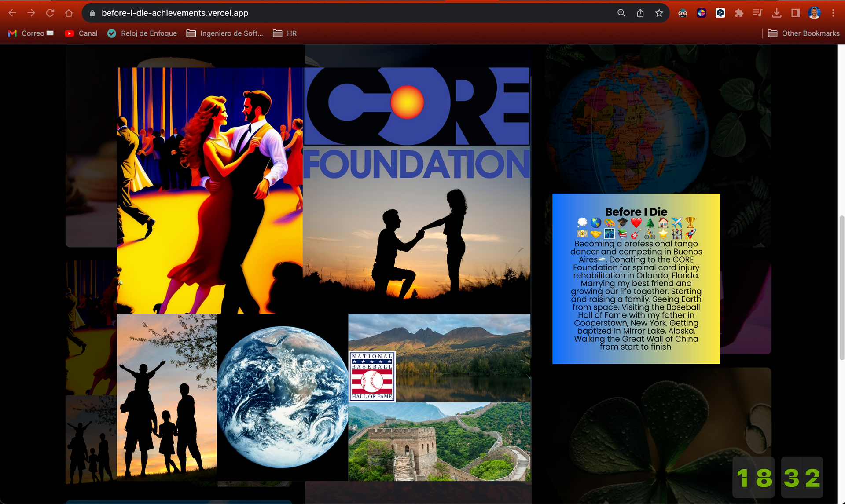
Task: View site info via the lock icon
Action: click(92, 13)
